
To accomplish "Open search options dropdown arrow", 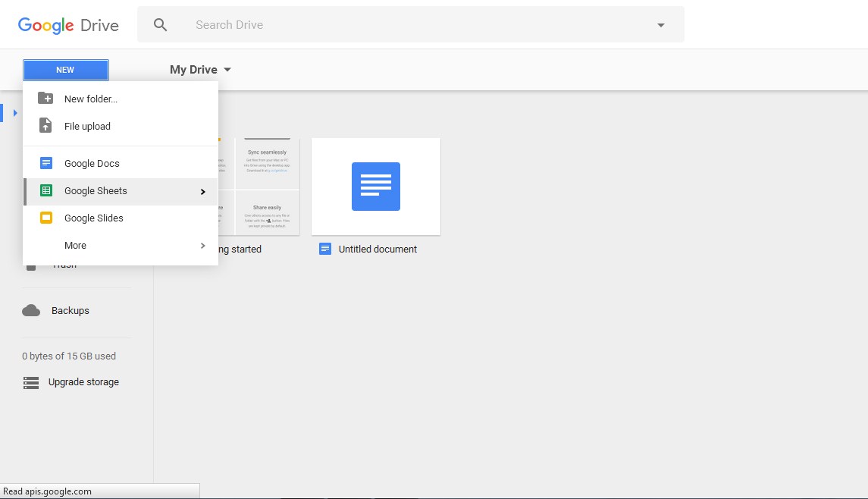I will point(660,25).
